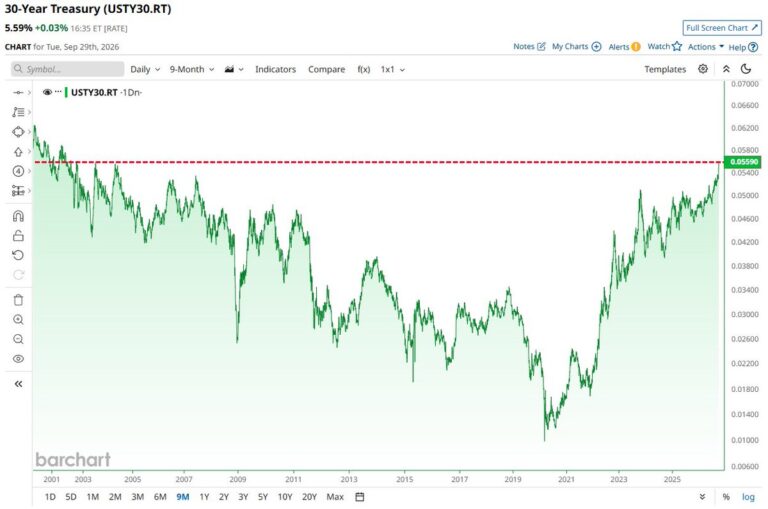Select the 1Y time range
The height and width of the screenshot is (509, 768).
pos(204,497)
